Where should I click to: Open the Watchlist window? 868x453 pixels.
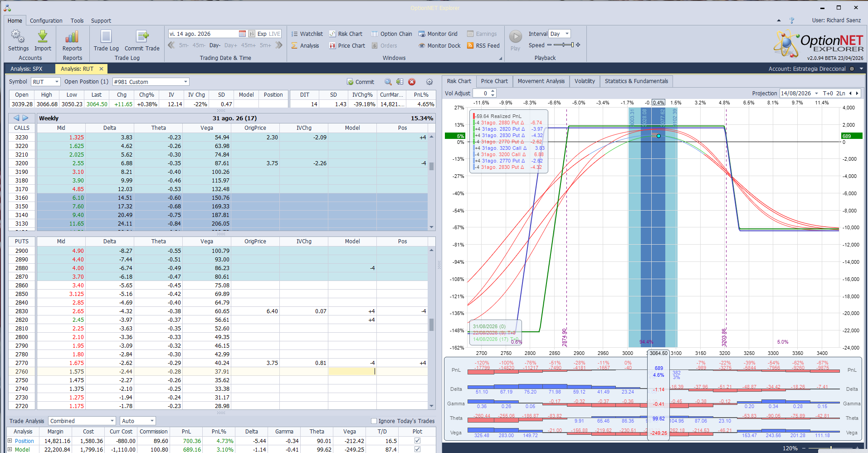pyautogui.click(x=307, y=34)
